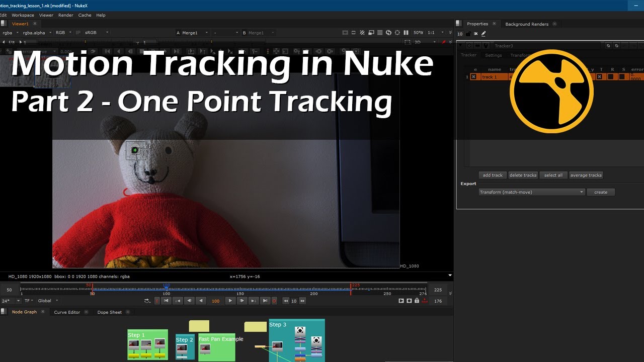The width and height of the screenshot is (644, 362).
Task: Skip forward by frame increment
Action: 302,301
